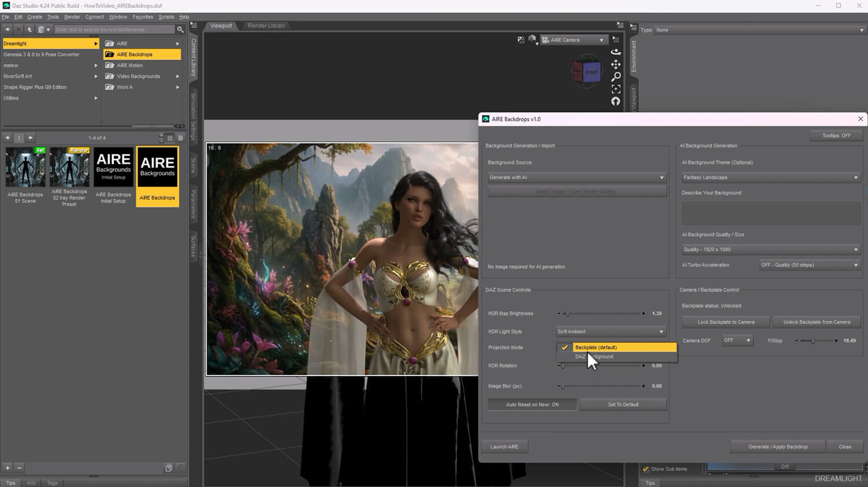The width and height of the screenshot is (868, 487).
Task: Click the Describe Your Background text field
Action: pyautogui.click(x=771, y=213)
